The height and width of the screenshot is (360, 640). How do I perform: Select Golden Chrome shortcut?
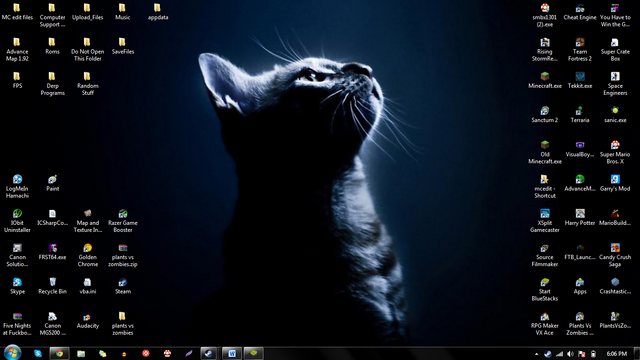pos(87,255)
